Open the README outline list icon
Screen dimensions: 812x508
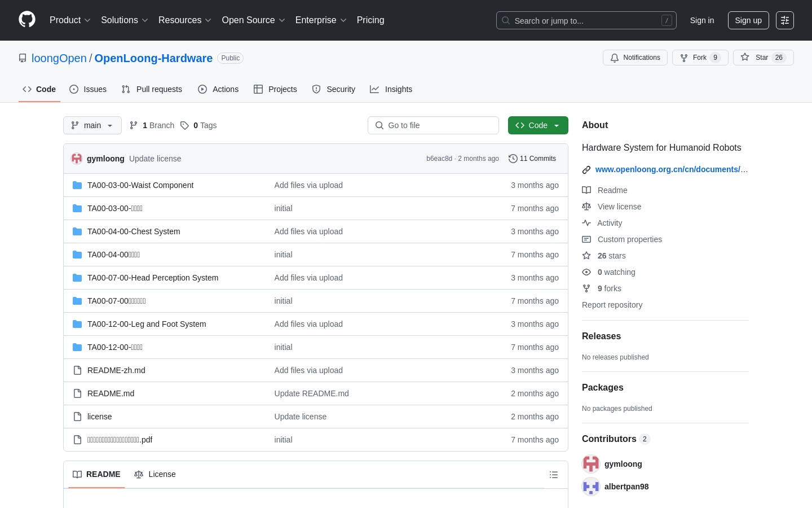(x=554, y=475)
